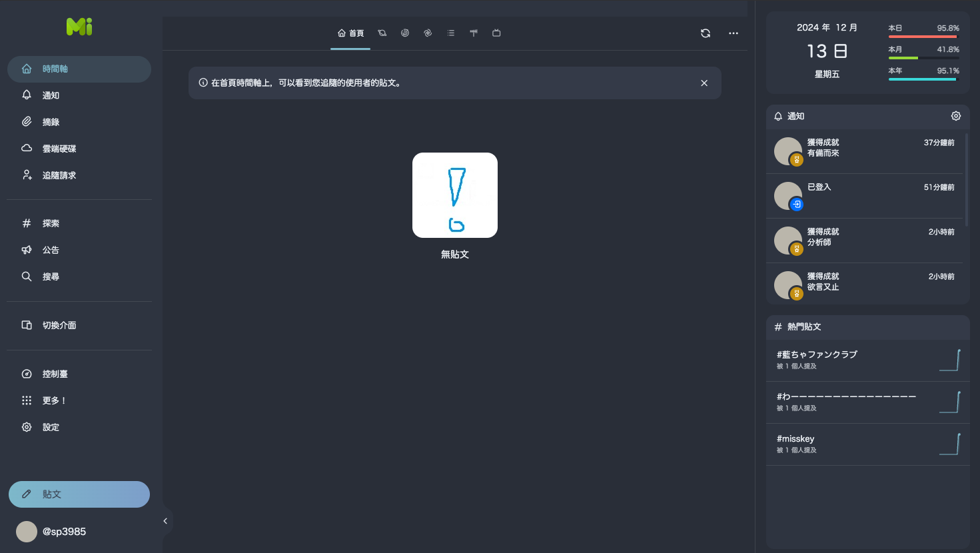Open the three-dot options menu in header
This screenshot has width=980, height=553.
click(734, 33)
